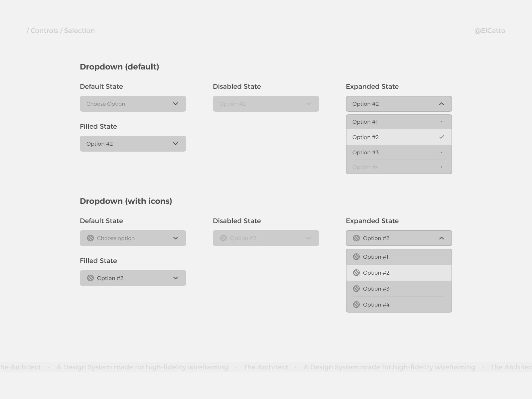Click striped icon beside Option #1 in list

tap(356, 257)
